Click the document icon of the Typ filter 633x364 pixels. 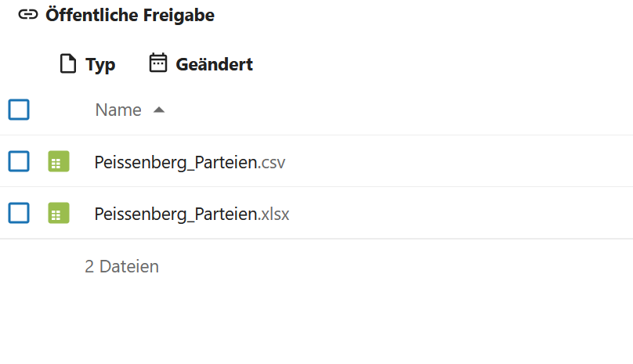tap(68, 64)
